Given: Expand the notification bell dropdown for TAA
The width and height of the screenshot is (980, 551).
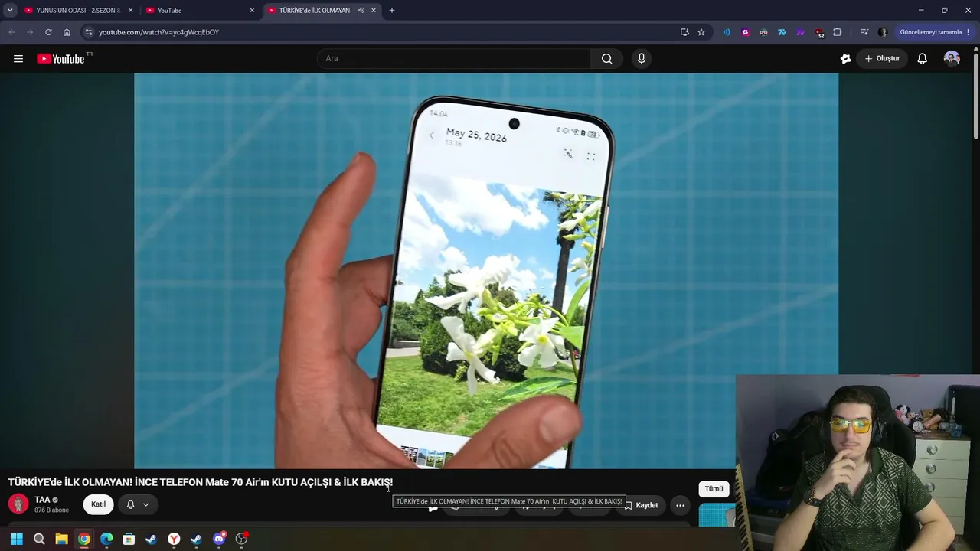Looking at the screenshot, I should (x=138, y=504).
